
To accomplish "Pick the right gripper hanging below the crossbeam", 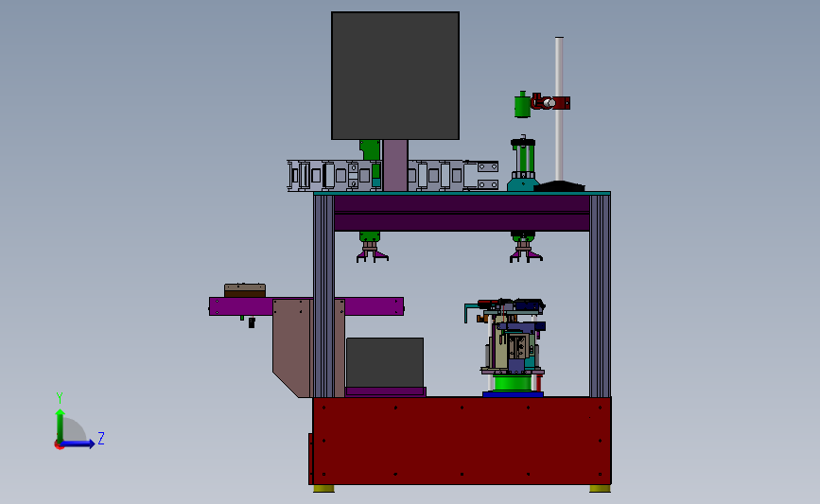I will [x=525, y=246].
